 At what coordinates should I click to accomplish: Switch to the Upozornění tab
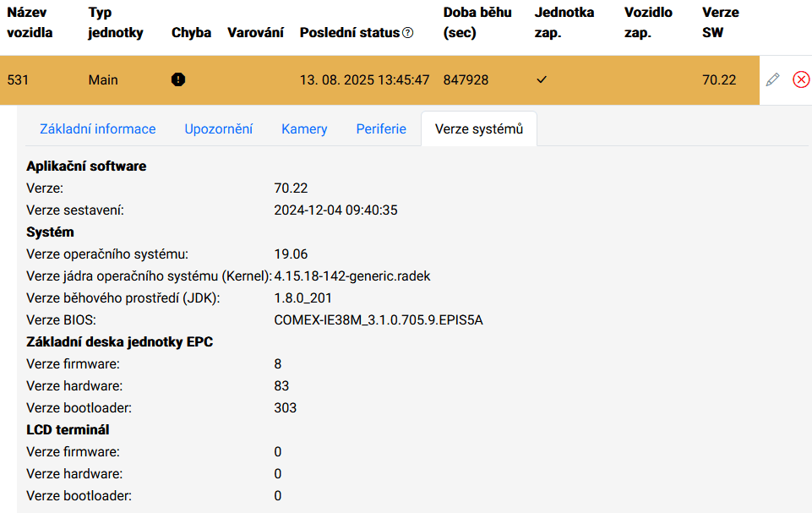point(219,129)
